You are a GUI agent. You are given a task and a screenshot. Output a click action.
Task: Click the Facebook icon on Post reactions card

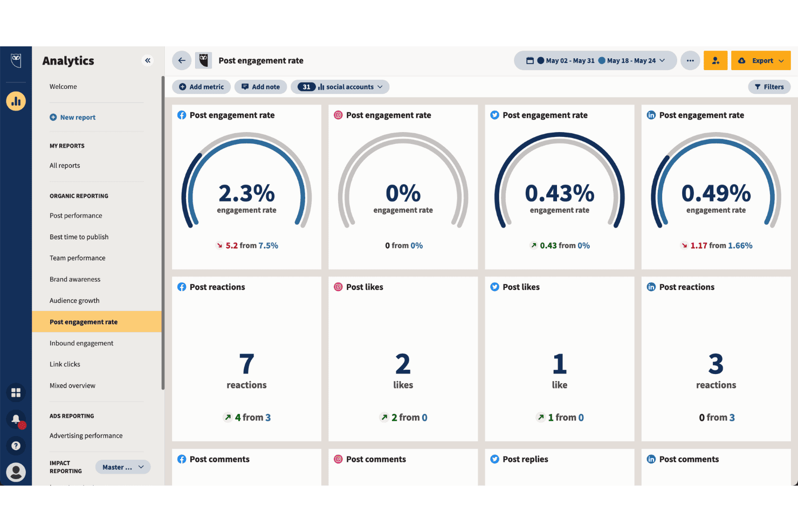pos(182,287)
